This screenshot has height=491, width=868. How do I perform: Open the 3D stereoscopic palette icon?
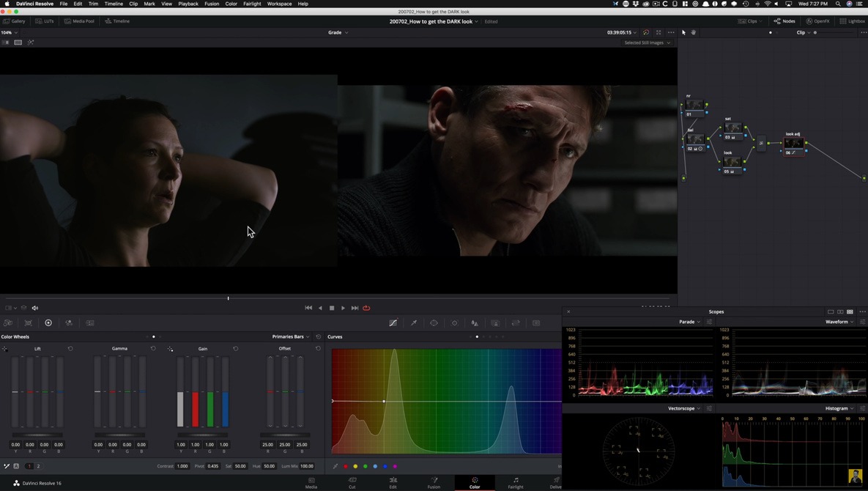click(x=536, y=322)
